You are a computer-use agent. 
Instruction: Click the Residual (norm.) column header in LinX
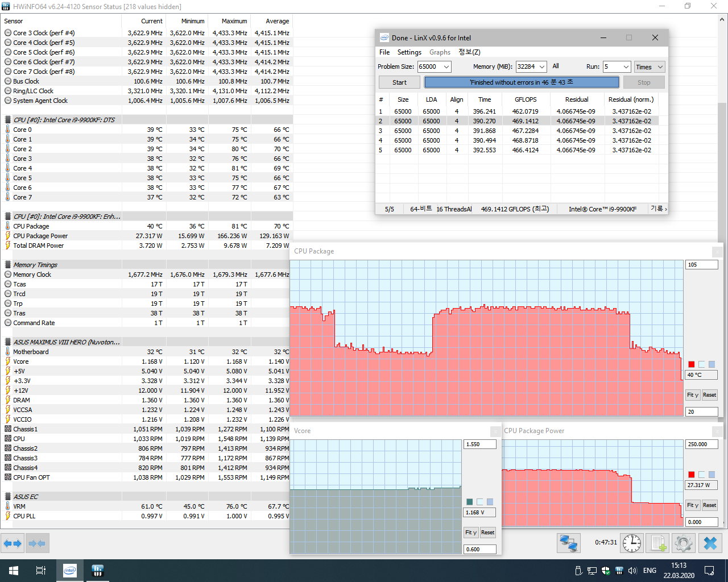[631, 99]
